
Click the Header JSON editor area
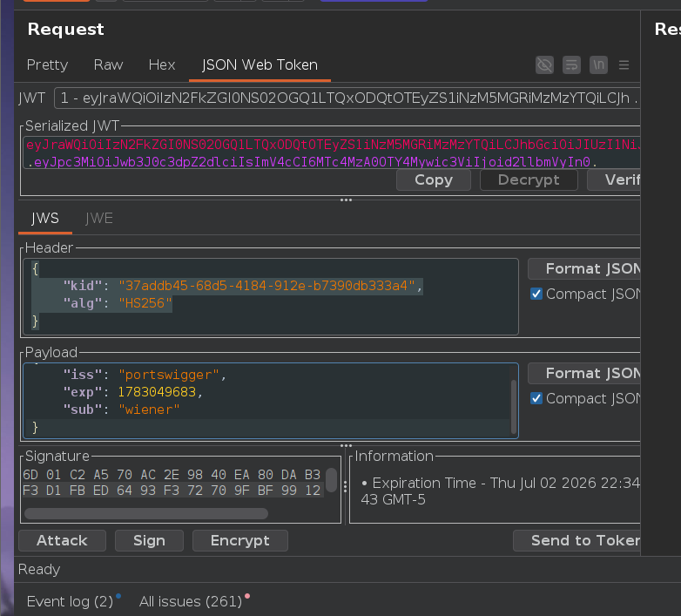tap(271, 297)
